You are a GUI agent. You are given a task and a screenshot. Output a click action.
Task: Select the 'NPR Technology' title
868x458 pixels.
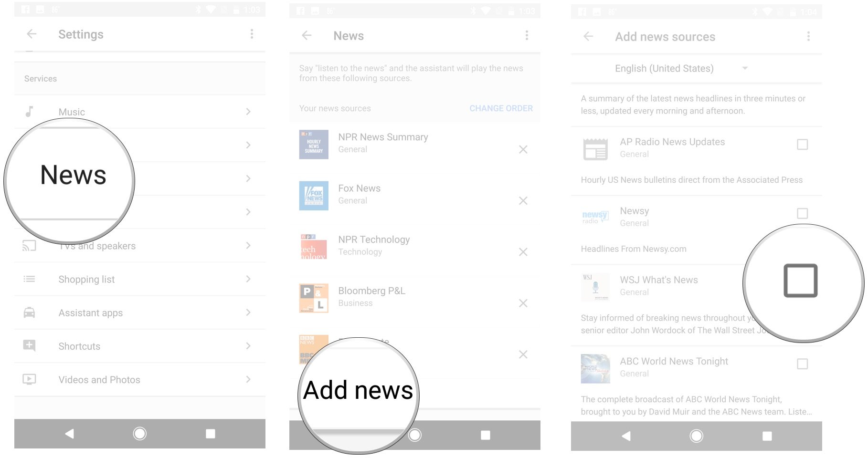(x=374, y=239)
